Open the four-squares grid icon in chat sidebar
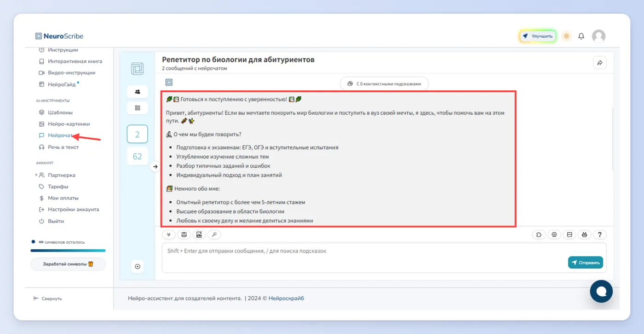 click(137, 108)
